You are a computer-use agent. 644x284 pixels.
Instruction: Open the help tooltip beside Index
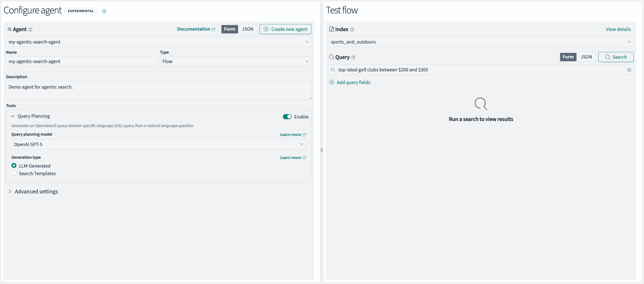click(352, 30)
